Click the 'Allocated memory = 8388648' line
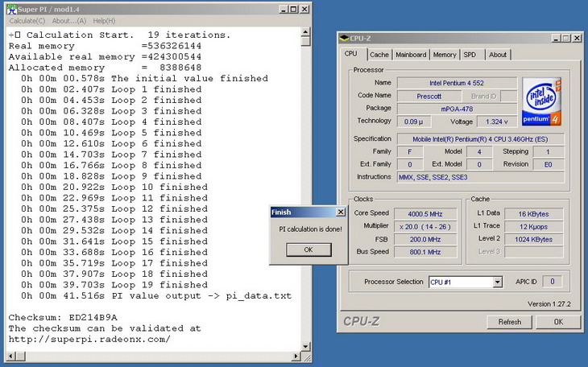 pyautogui.click(x=105, y=68)
